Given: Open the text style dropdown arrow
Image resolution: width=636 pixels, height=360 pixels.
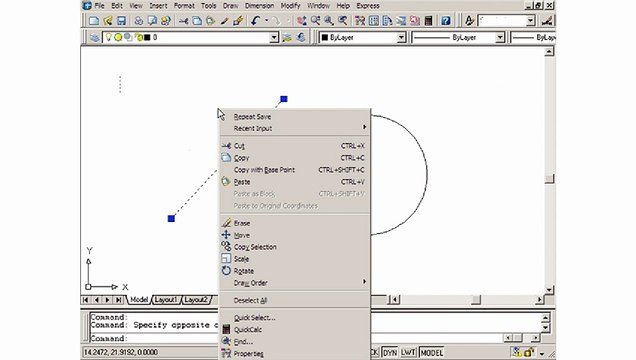Looking at the screenshot, I should (x=531, y=21).
